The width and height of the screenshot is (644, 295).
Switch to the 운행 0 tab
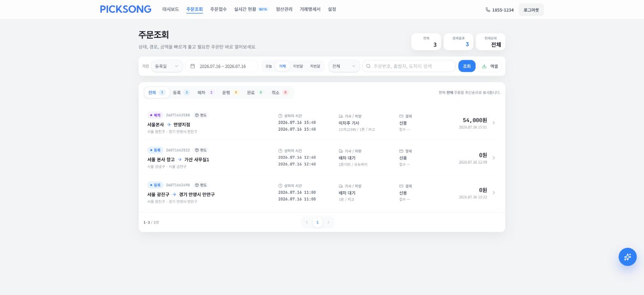(230, 92)
